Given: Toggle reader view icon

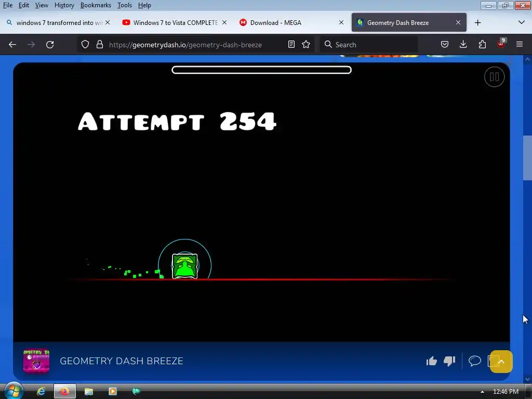Looking at the screenshot, I should coord(291,45).
